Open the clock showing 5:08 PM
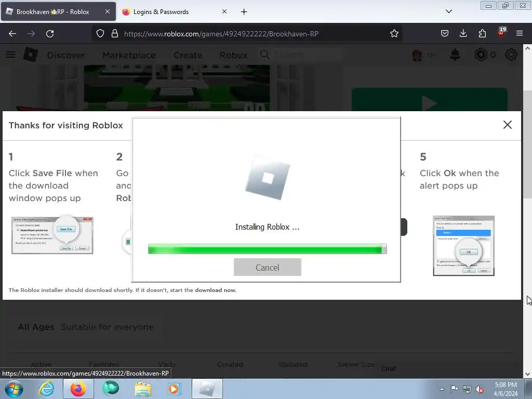The width and height of the screenshot is (532, 399). pos(506,389)
